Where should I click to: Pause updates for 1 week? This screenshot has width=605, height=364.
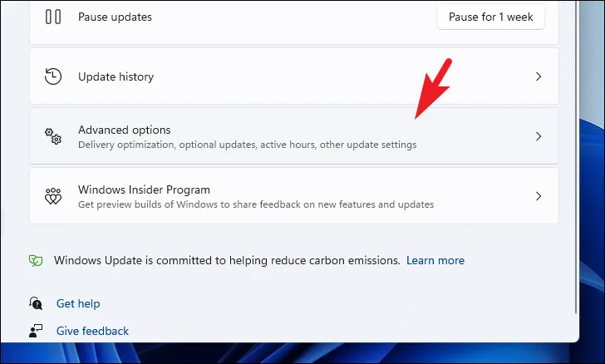point(491,17)
